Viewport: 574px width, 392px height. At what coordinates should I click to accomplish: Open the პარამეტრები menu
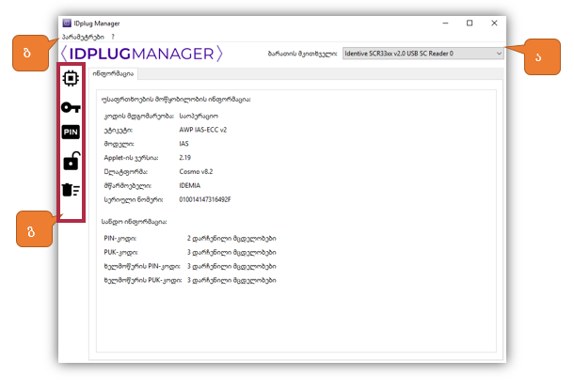82,37
